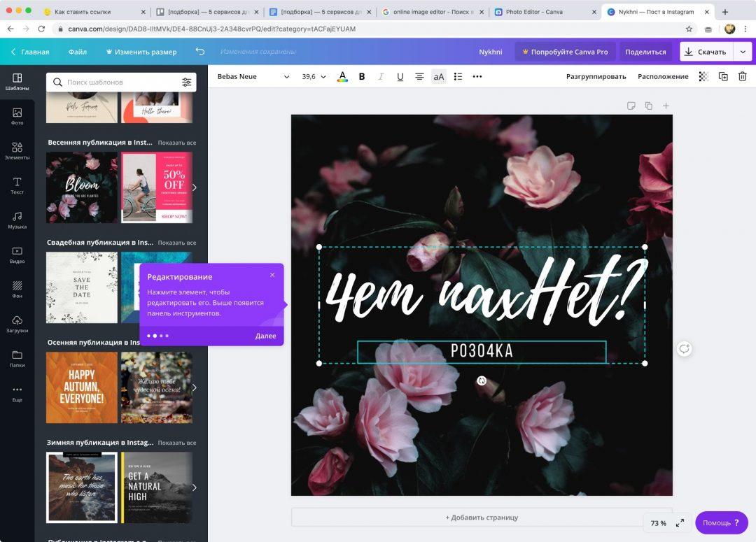Toggle underline formatting
The height and width of the screenshot is (542, 756).
[x=400, y=76]
